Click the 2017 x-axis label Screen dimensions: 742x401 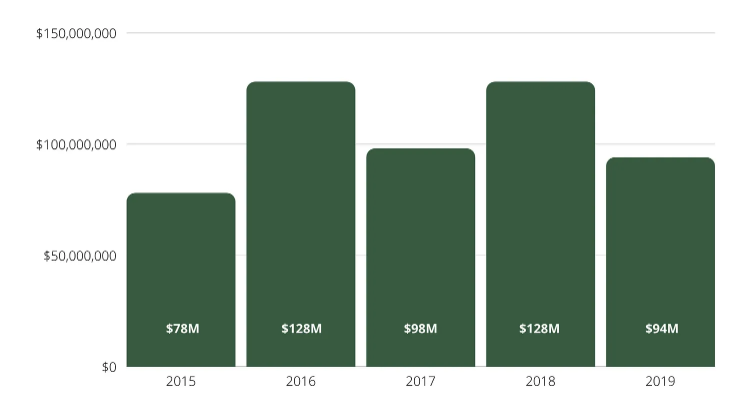pos(420,382)
